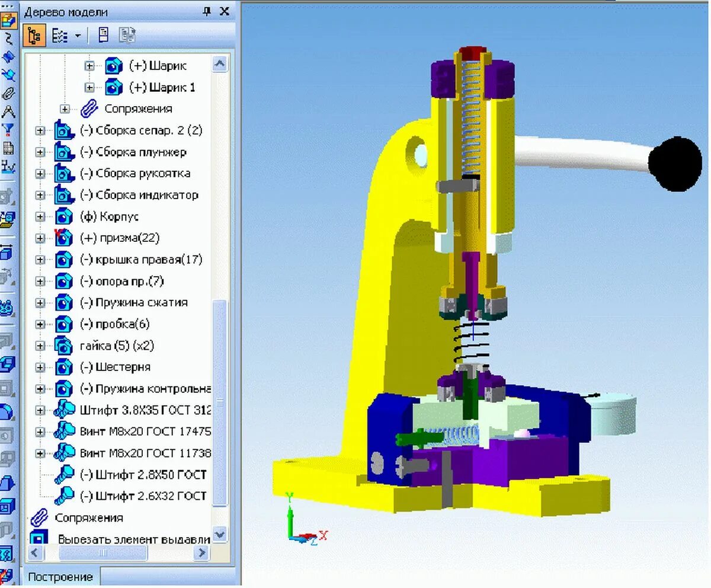Viewport: 711px width, 588px height.
Task: Click the third model tree header icon
Action: [104, 36]
